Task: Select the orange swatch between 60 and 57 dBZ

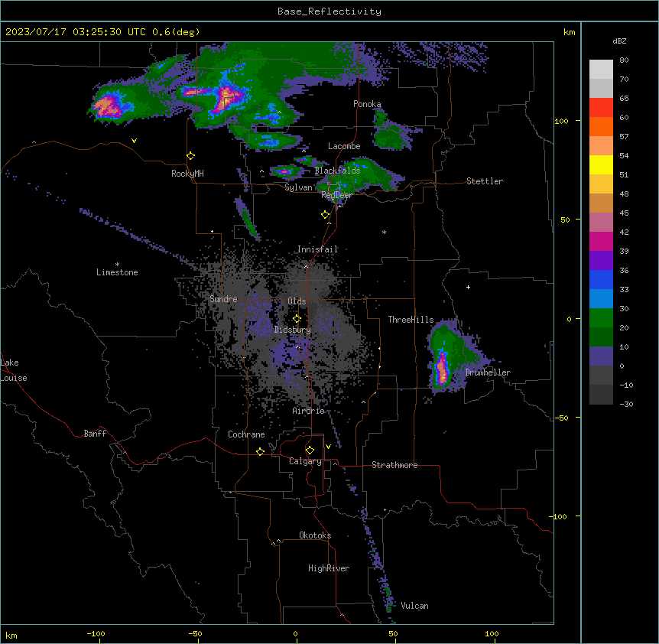Action: pos(601,127)
